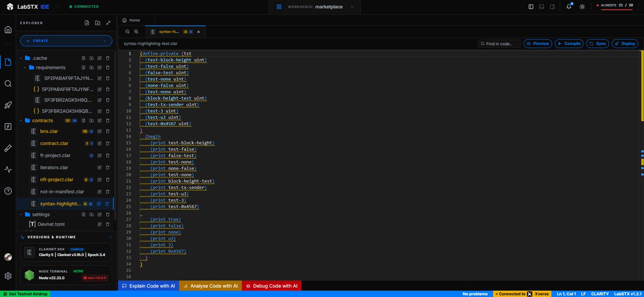The width and height of the screenshot is (644, 297).
Task: Click the Node Terminal card
Action: pyautogui.click(x=67, y=274)
